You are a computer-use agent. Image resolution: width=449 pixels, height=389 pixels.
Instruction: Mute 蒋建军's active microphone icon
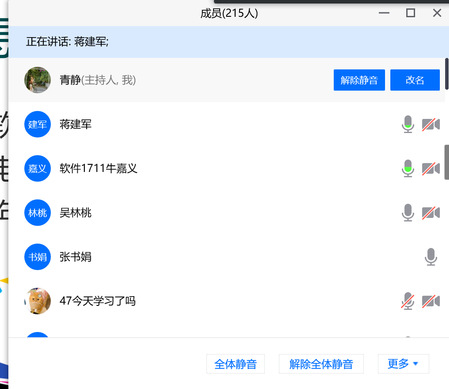tap(408, 124)
